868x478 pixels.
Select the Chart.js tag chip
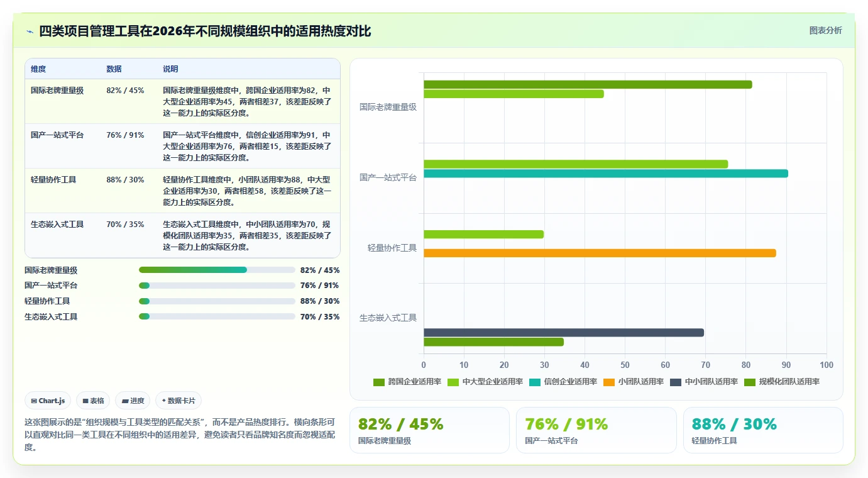[x=48, y=401]
